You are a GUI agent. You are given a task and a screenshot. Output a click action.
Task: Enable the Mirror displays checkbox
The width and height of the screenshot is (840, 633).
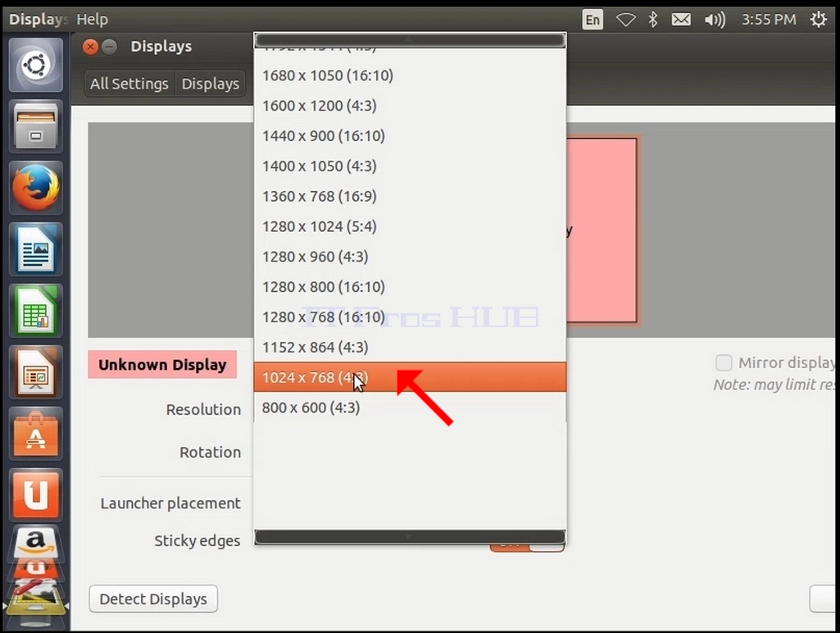[724, 363]
